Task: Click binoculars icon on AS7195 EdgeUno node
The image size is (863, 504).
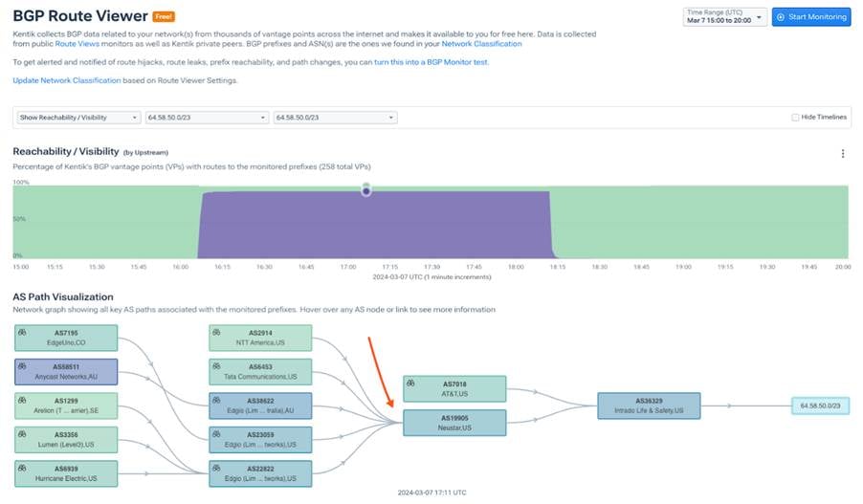Action: (x=22, y=332)
